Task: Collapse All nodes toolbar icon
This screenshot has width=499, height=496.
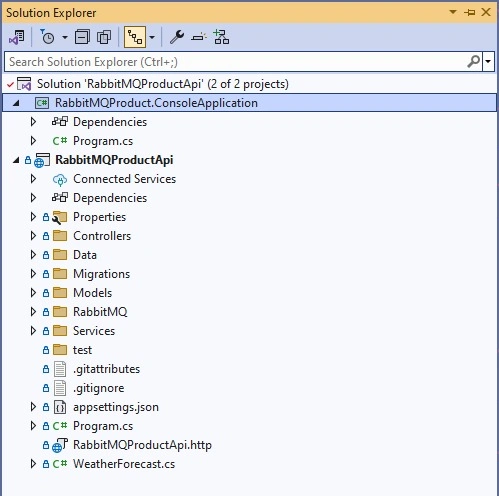Action: 82,37
